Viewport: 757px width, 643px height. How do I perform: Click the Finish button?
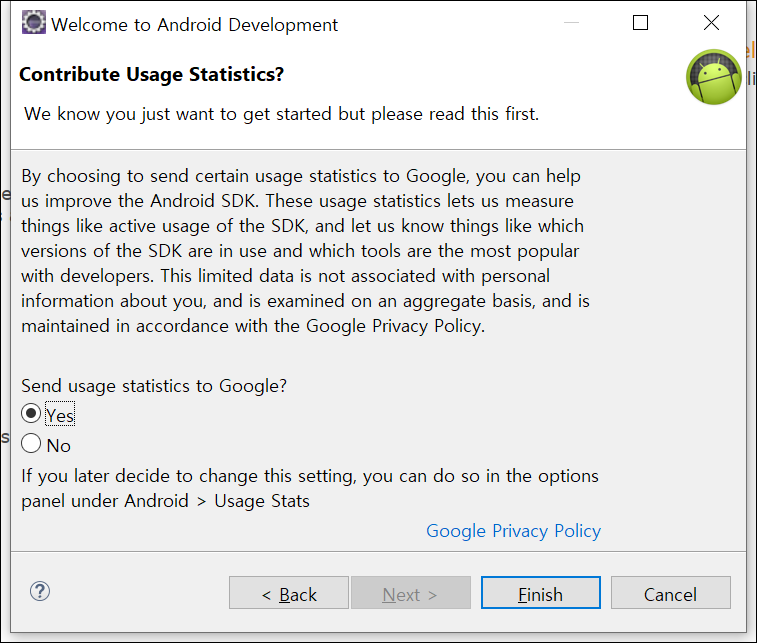[541, 592]
